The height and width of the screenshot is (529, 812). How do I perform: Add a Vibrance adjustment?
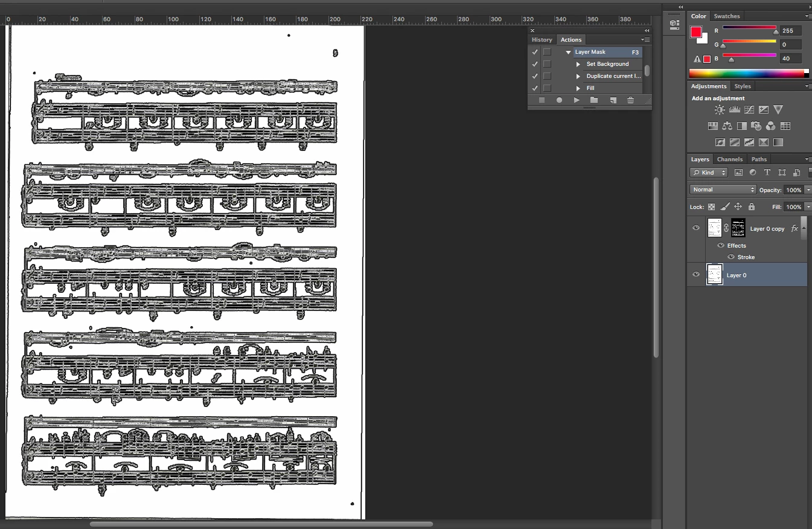pyautogui.click(x=778, y=110)
